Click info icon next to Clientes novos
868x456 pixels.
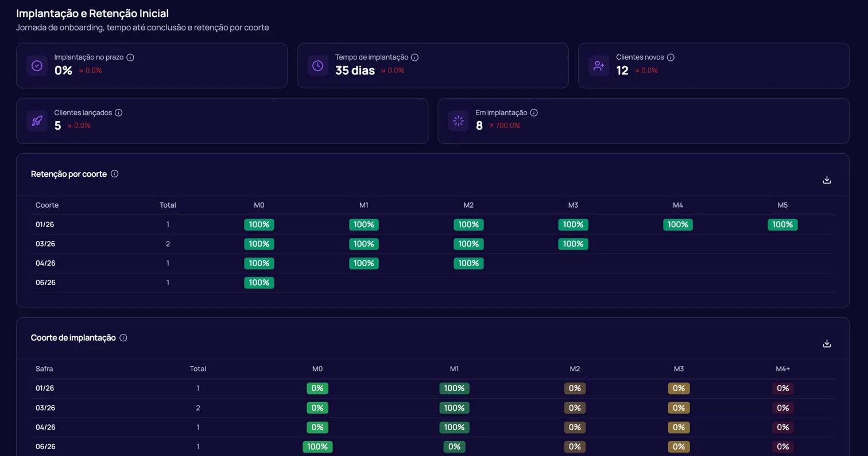(x=671, y=57)
